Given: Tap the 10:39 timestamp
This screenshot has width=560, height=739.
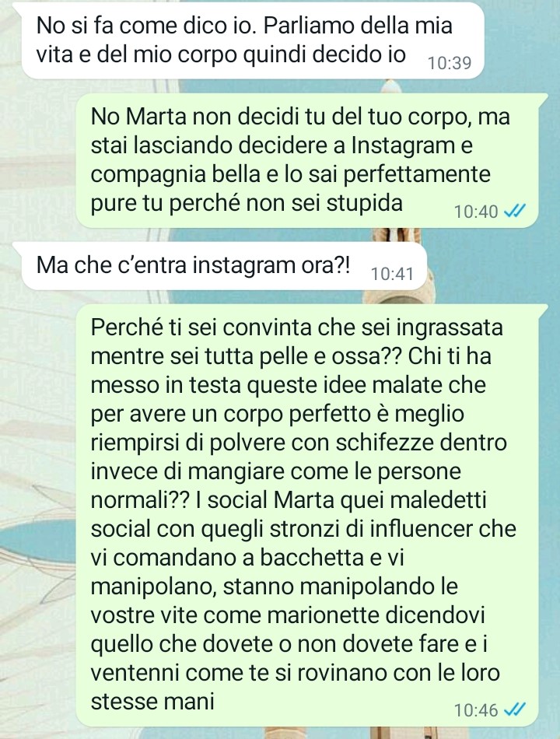Looking at the screenshot, I should 450,63.
